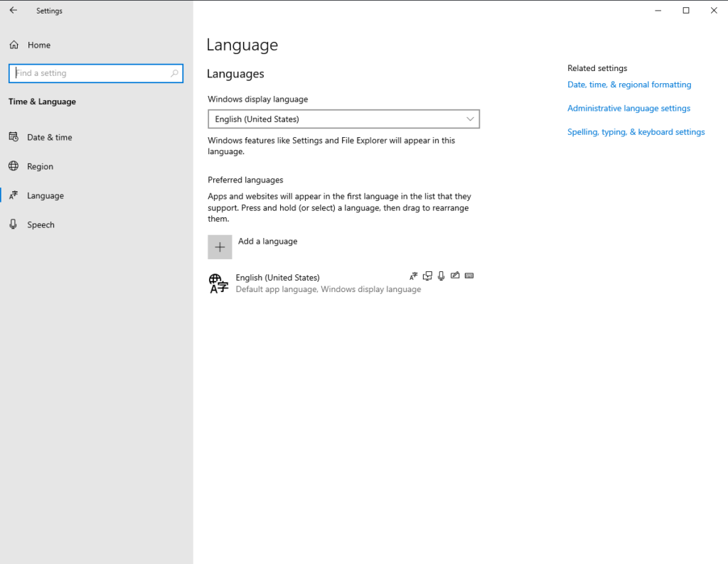Select the Language page in sidebar
Viewport: 728px width, 564px height.
(97, 196)
